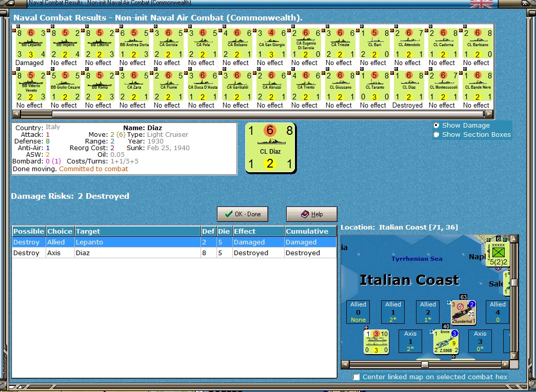The height and width of the screenshot is (392, 536).
Task: Click the Allied 2 sea box
Action: pyautogui.click(x=428, y=312)
